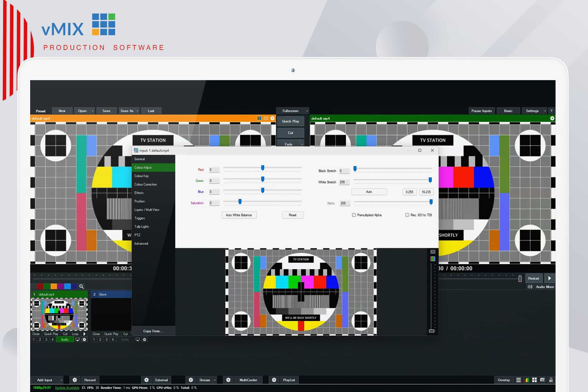Screen dimensions: 588x392
Task: Click the play arrow on default.mp4 tile
Action: tap(84, 334)
